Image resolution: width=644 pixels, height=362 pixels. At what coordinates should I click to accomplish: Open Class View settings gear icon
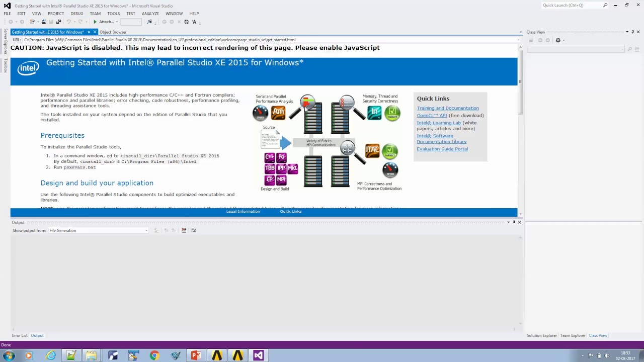[558, 40]
